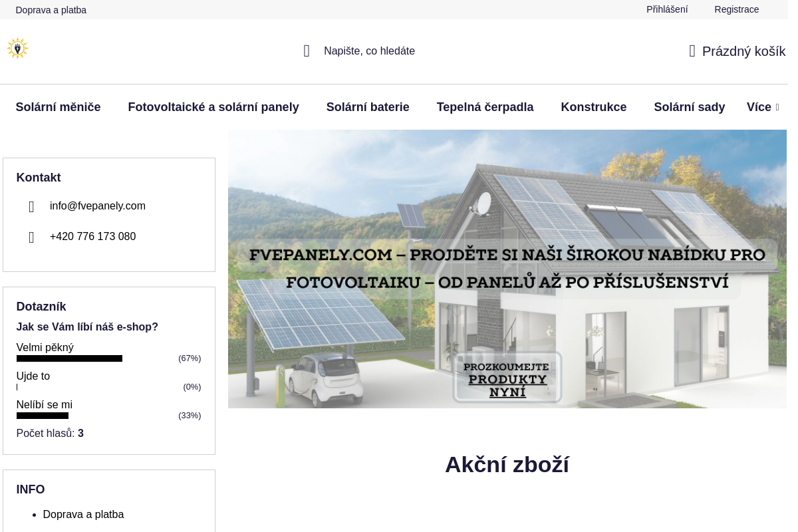The width and height of the screenshot is (798, 532).
Task: Open the Tepelná čerpadla category
Action: coord(485,107)
